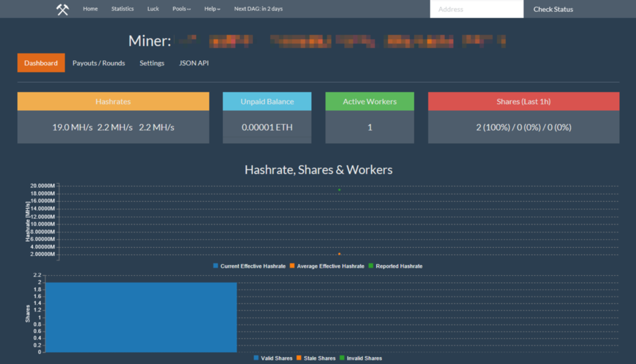Toggle Current Effective Hashrate blue legend swatch
This screenshot has width=636, height=364.
point(216,266)
